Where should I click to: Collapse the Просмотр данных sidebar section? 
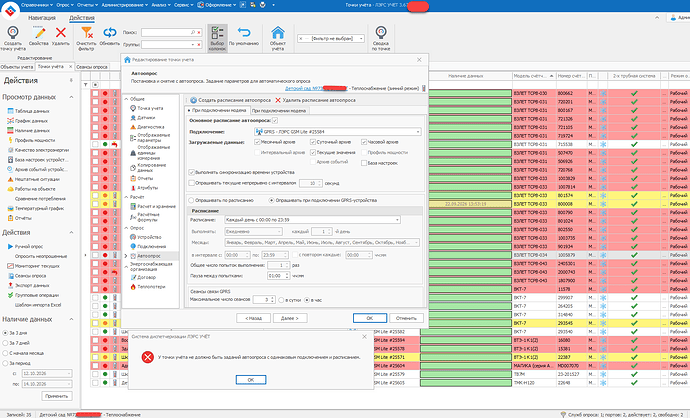[71, 97]
